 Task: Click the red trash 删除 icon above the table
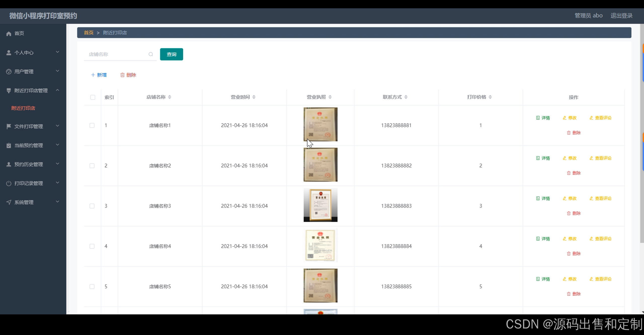(x=123, y=75)
